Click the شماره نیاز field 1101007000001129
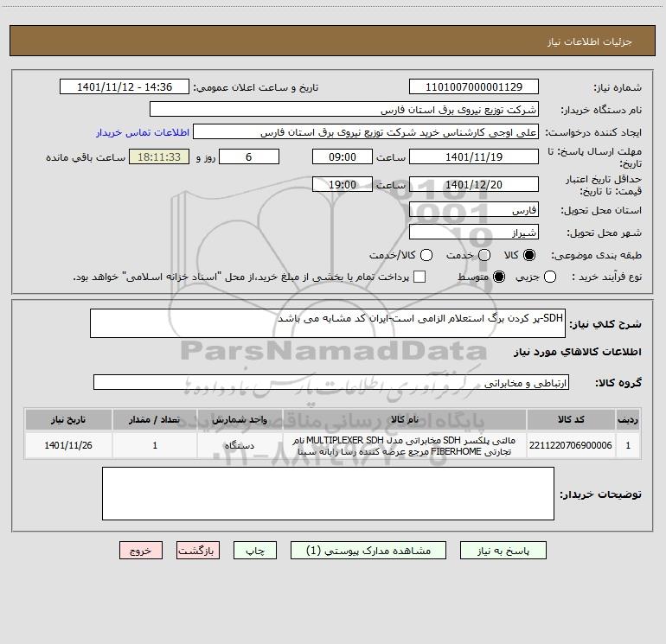This screenshot has width=666, height=644. point(474,87)
